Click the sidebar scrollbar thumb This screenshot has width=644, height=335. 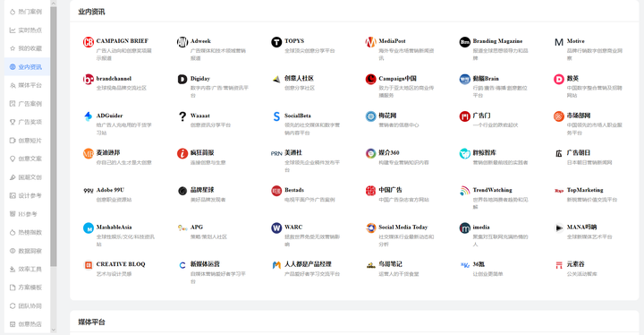tap(54, 136)
